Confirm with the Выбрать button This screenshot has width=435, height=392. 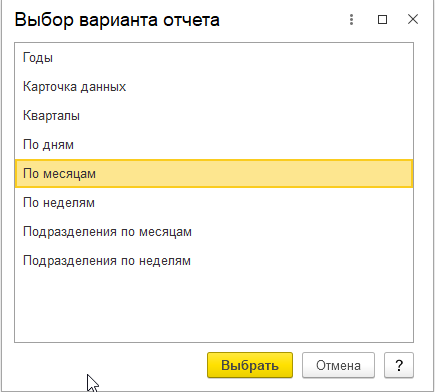(x=250, y=365)
